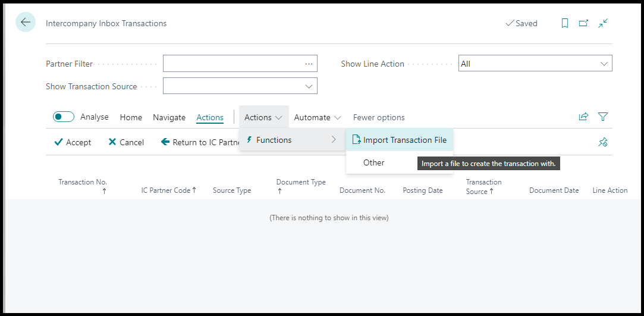Click the pin action bar icon
The height and width of the screenshot is (316, 644).
603,142
